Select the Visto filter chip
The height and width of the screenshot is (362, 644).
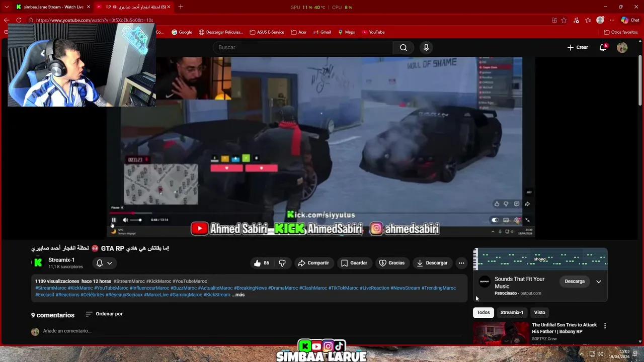click(539, 312)
